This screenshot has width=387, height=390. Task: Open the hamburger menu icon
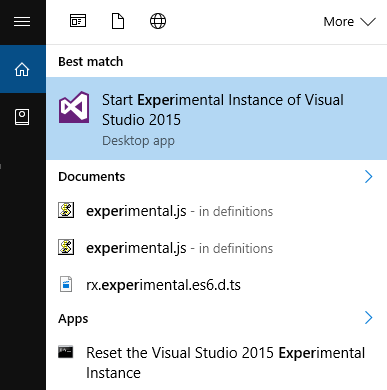22,22
